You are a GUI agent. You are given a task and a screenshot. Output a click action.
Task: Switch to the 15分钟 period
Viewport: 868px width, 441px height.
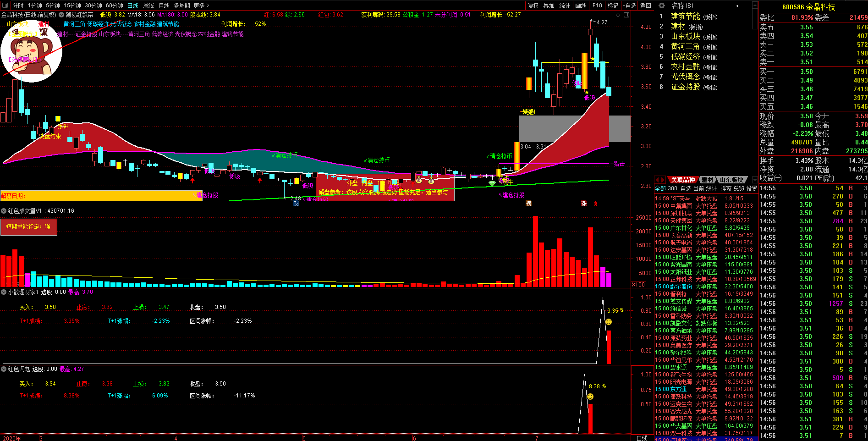point(72,6)
